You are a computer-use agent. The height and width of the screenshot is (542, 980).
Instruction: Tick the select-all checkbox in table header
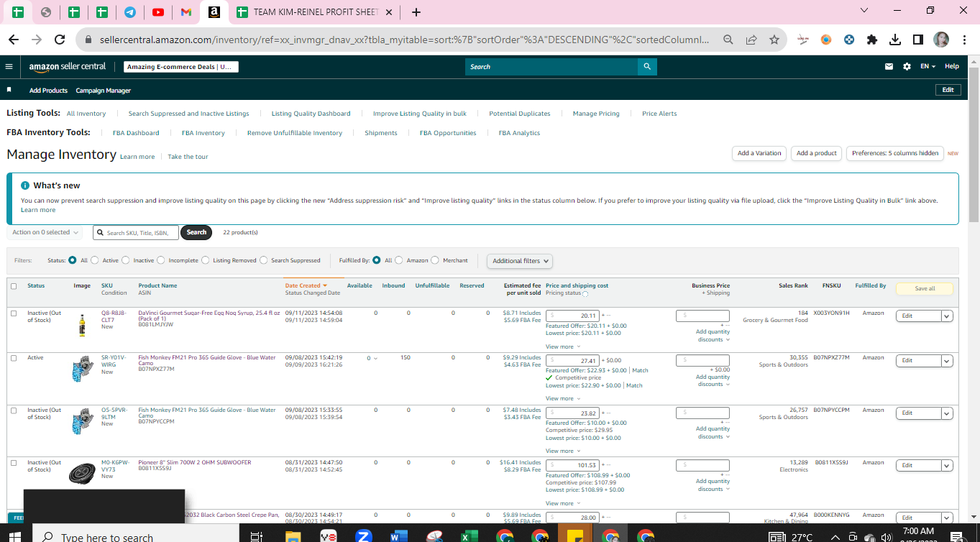click(x=14, y=286)
